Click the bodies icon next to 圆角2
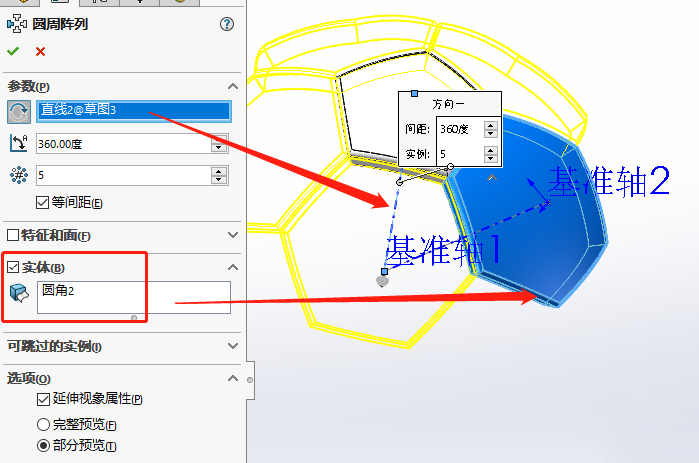Screen dimensions: 699x463 (18, 293)
